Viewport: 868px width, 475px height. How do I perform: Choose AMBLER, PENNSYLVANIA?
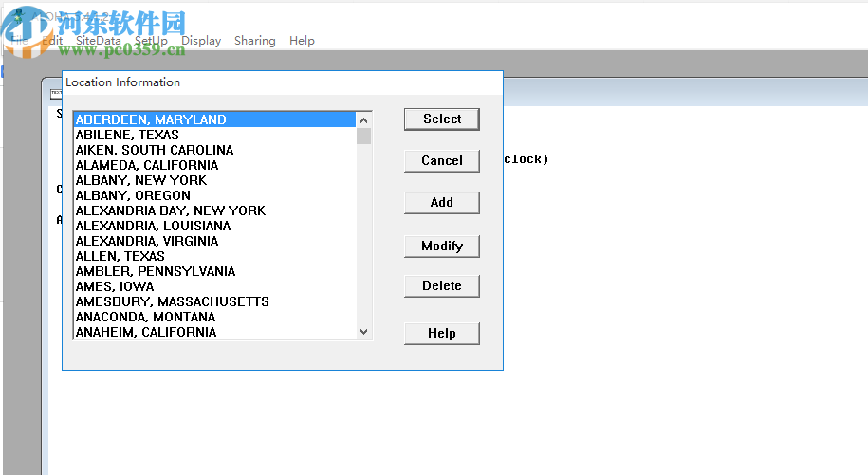[214, 271]
